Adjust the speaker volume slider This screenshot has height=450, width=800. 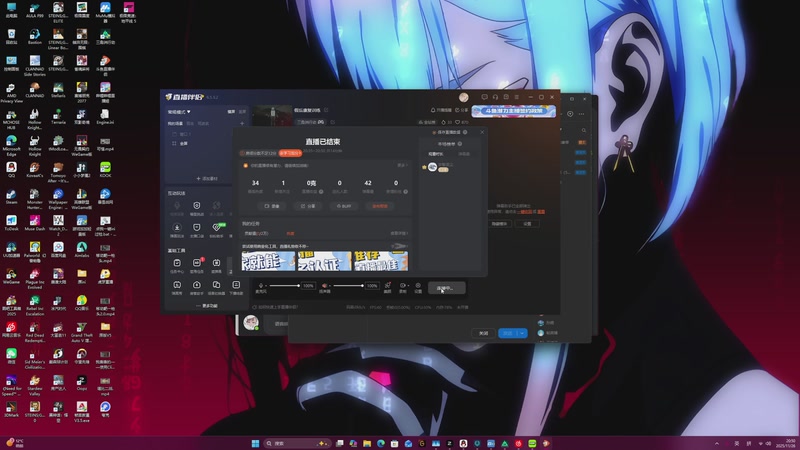348,286
